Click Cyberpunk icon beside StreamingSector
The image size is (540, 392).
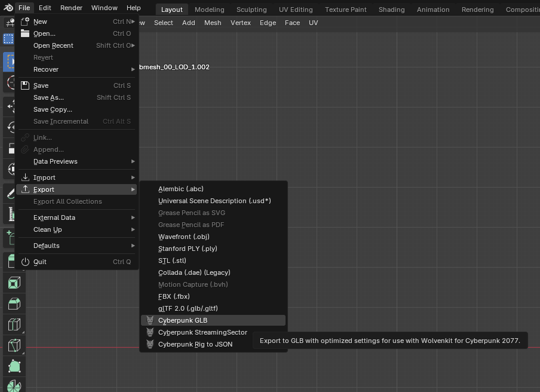pos(150,332)
